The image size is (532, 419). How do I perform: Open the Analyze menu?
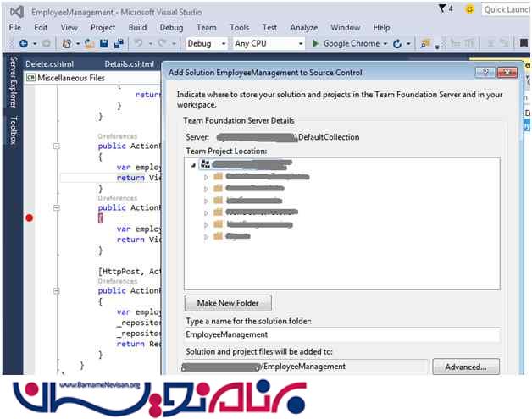[x=303, y=27]
